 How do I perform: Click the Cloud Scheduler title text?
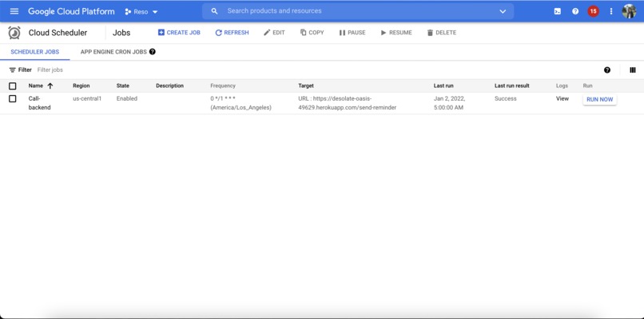[58, 33]
